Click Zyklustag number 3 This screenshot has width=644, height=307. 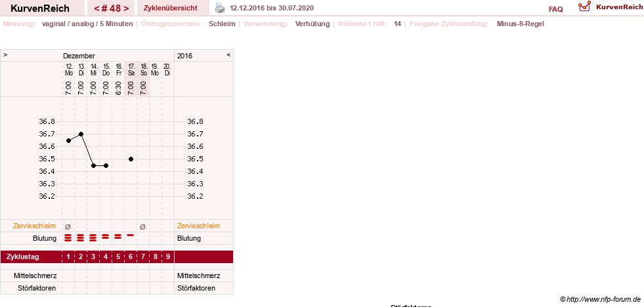tap(93, 257)
